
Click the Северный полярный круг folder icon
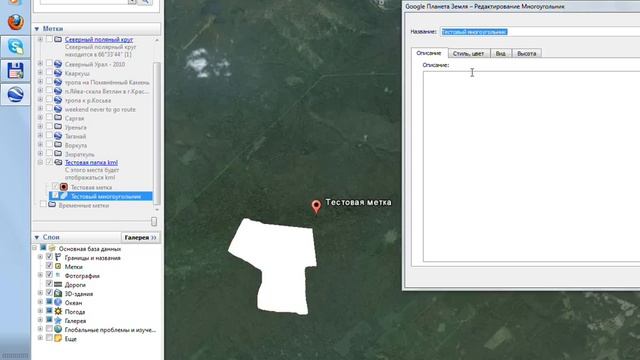[x=58, y=40]
